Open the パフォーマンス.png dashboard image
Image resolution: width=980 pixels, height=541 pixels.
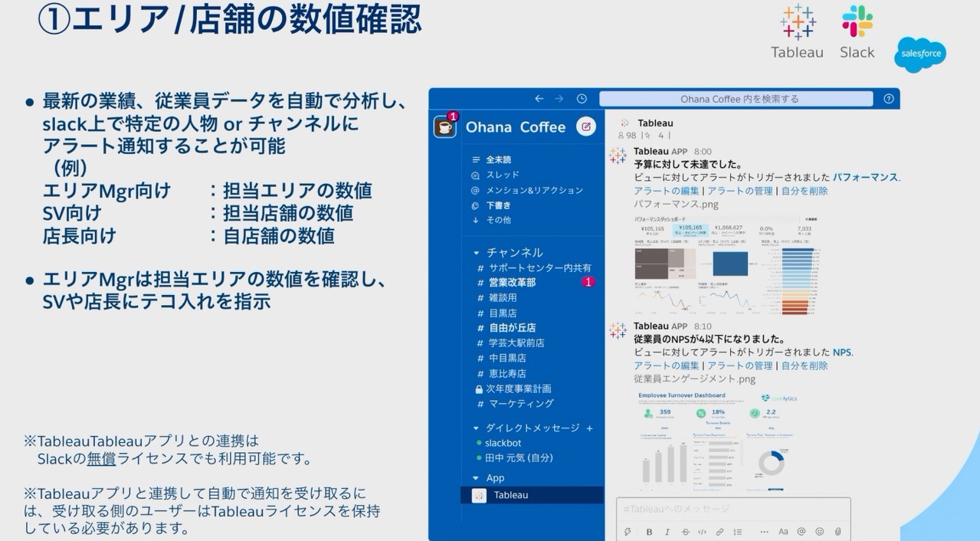click(727, 265)
